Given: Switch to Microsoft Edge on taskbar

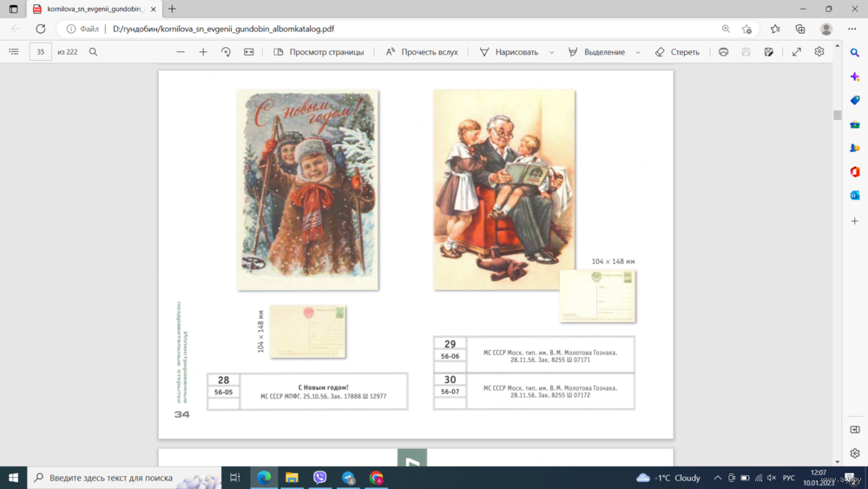Looking at the screenshot, I should [x=264, y=478].
